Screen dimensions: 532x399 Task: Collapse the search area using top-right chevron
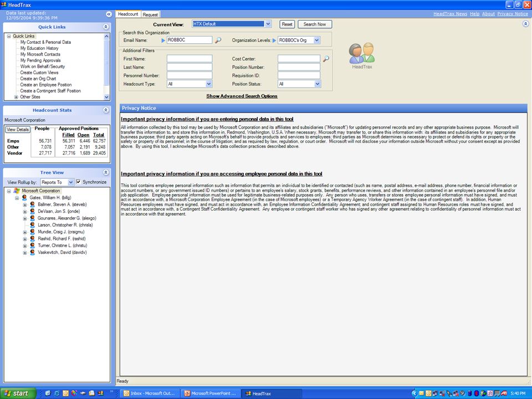pos(525,24)
